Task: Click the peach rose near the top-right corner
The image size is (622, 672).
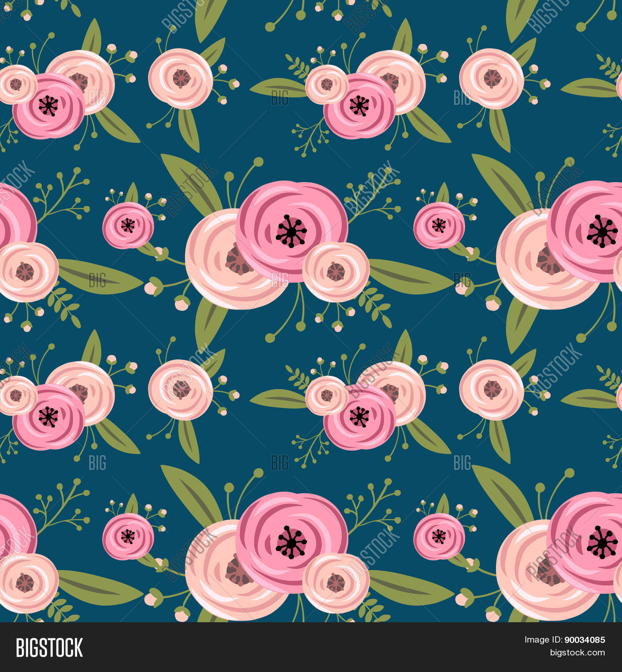Action: [492, 79]
